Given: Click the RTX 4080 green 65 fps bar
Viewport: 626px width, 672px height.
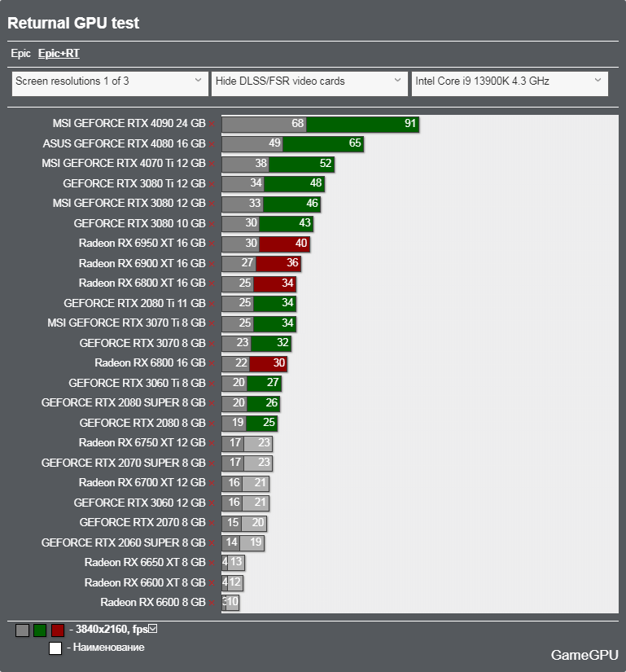Looking at the screenshot, I should click(x=323, y=144).
